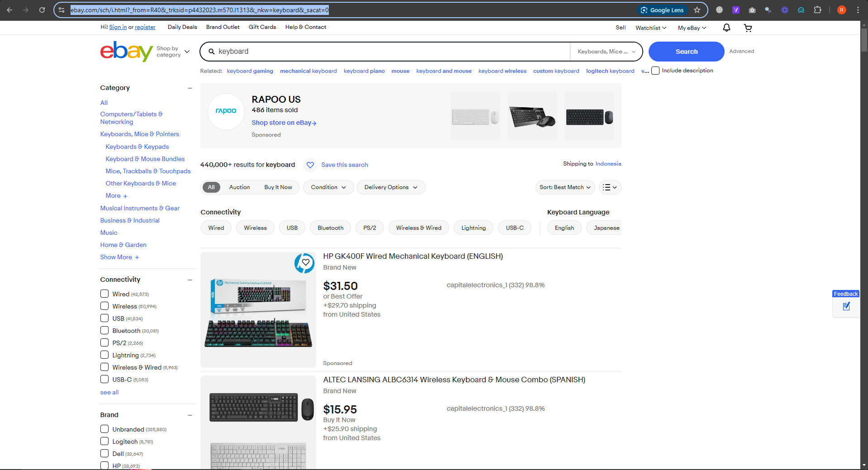
Task: Check the Wired connectivity filter
Action: click(104, 294)
